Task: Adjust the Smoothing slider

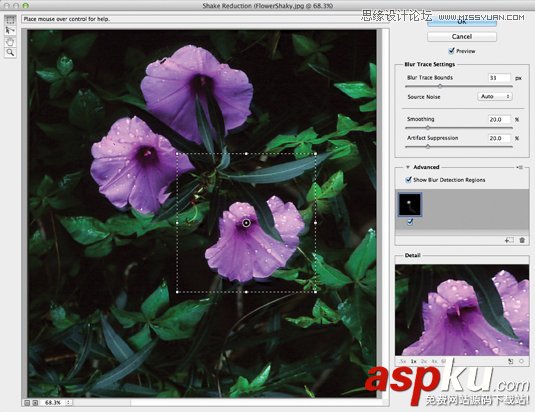Action: click(428, 128)
